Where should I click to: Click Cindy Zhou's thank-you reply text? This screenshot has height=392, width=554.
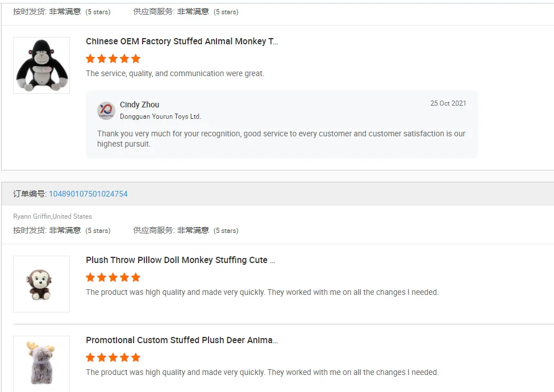coord(281,139)
